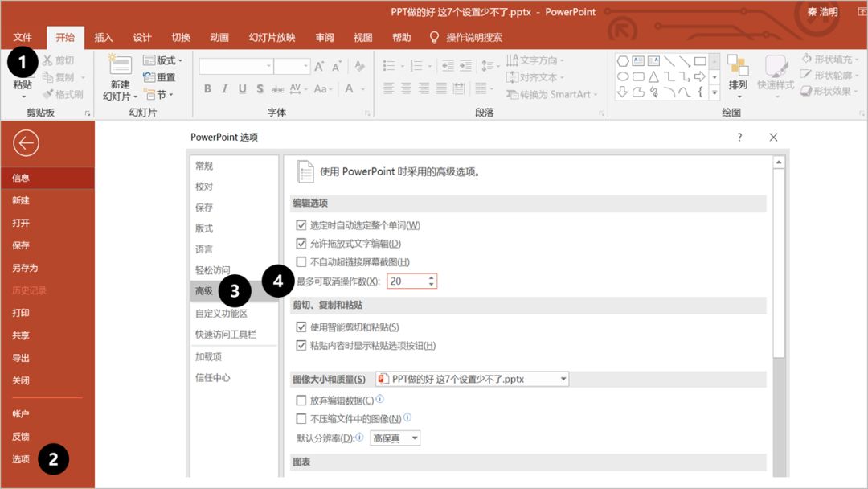This screenshot has height=489, width=868.
Task: Enable 不自动超链接屏幕截图 checkbox
Action: 301,261
